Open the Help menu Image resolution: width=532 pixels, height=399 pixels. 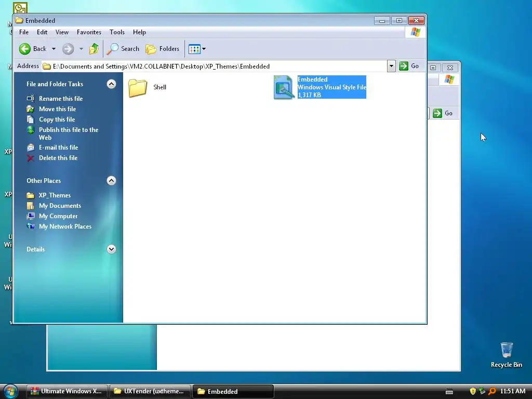pyautogui.click(x=139, y=32)
